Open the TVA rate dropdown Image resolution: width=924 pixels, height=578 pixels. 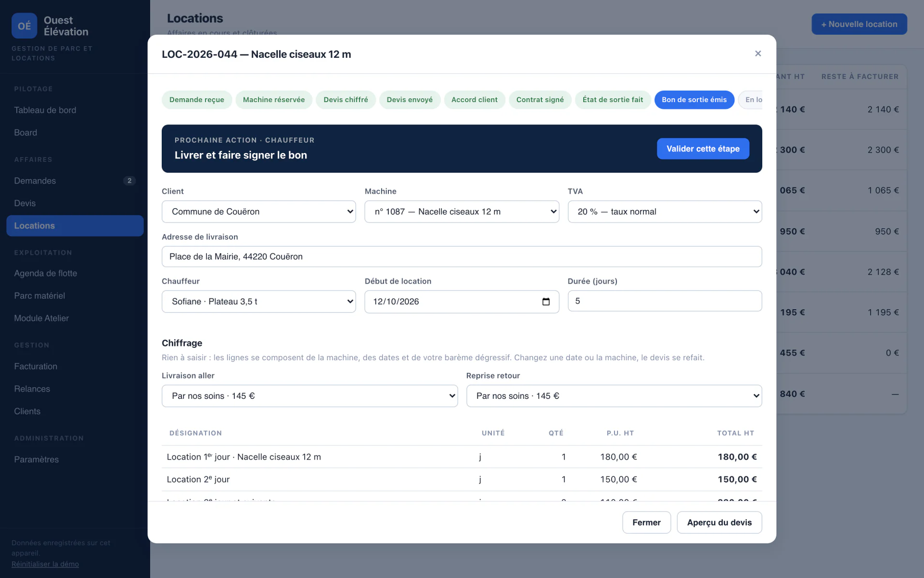click(665, 211)
